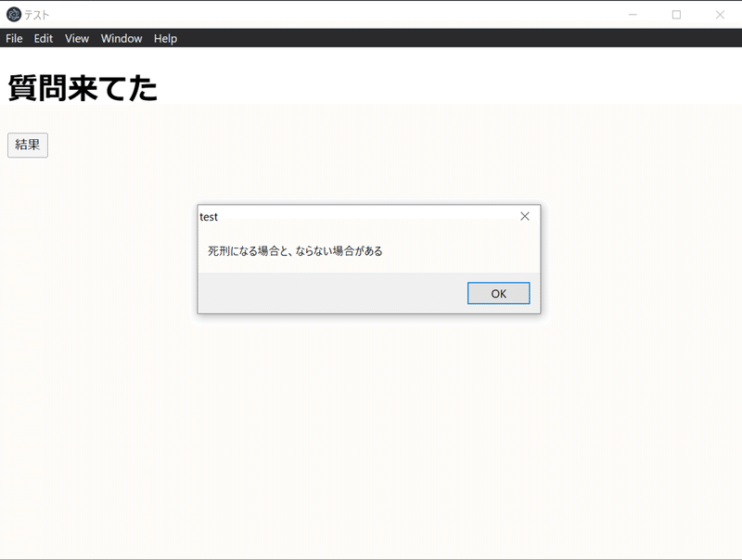
Task: Click the 質問来てた page heading
Action: [82, 89]
